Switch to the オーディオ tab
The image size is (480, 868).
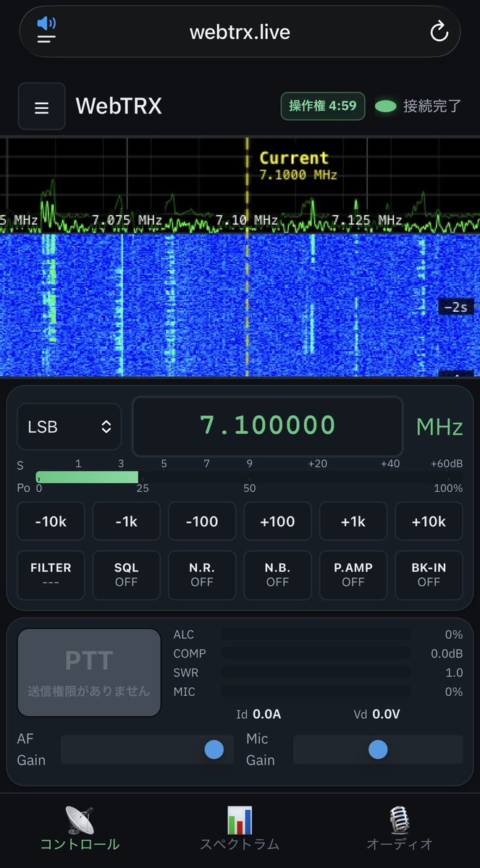[400, 829]
